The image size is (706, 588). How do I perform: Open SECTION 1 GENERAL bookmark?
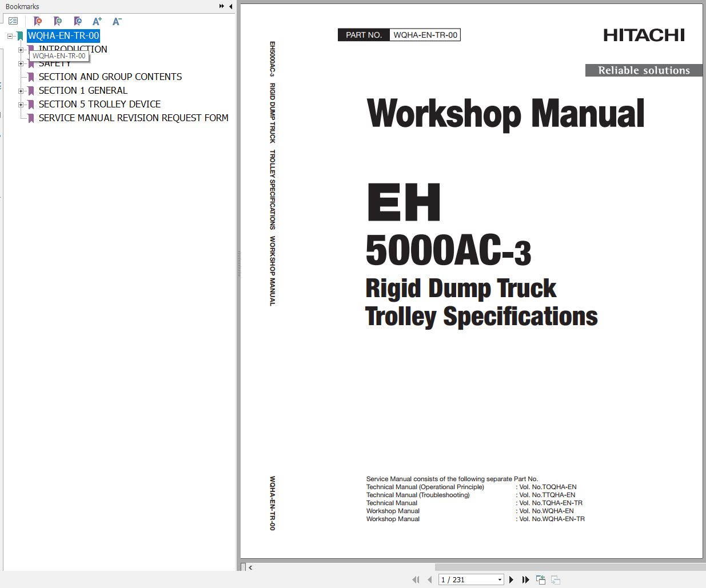pos(83,90)
